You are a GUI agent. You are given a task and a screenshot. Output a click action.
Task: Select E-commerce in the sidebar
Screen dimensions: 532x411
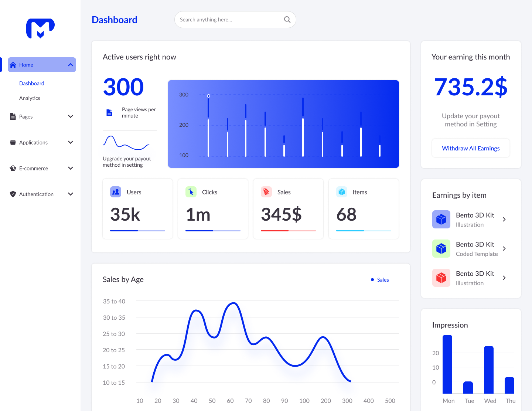tap(42, 168)
